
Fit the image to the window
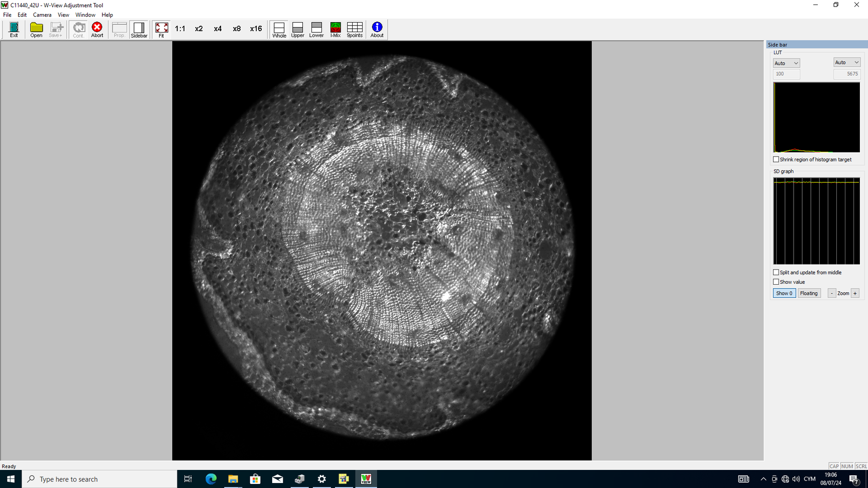(161, 30)
